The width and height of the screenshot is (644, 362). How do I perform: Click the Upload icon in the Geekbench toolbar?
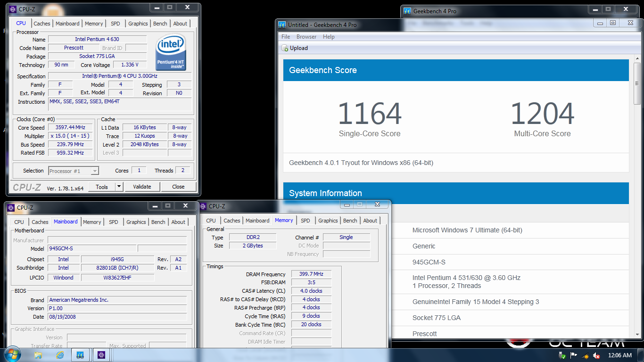(285, 48)
